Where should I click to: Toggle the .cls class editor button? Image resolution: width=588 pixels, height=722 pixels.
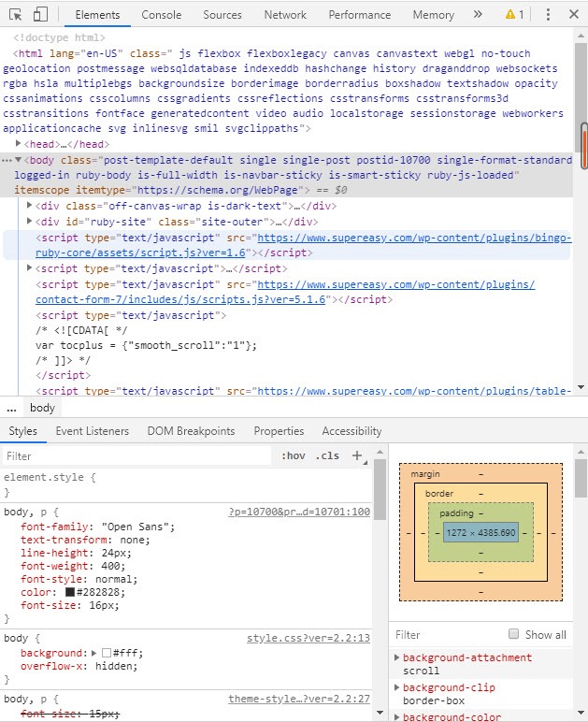click(x=327, y=455)
